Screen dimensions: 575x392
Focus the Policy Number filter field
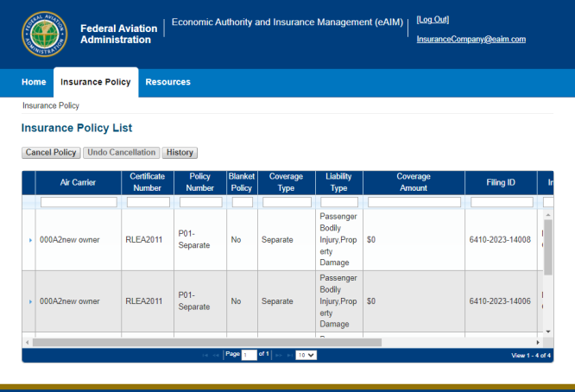[201, 202]
